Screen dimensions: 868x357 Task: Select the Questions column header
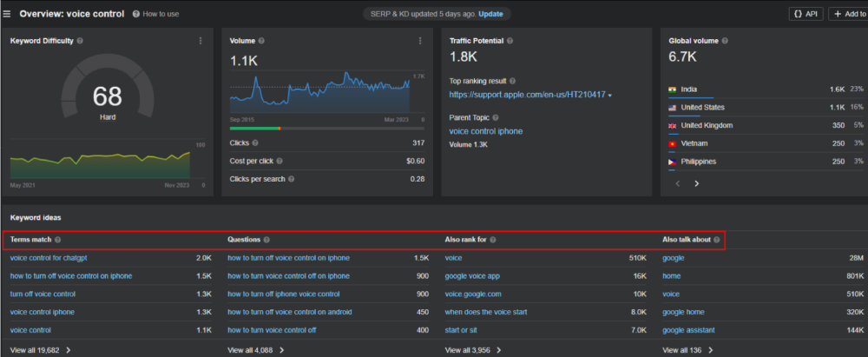tap(244, 240)
